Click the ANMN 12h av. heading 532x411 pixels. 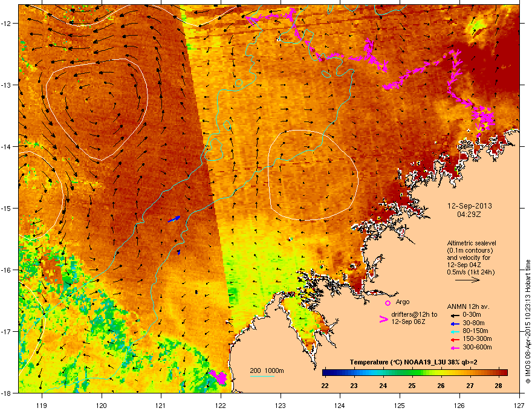coord(468,306)
